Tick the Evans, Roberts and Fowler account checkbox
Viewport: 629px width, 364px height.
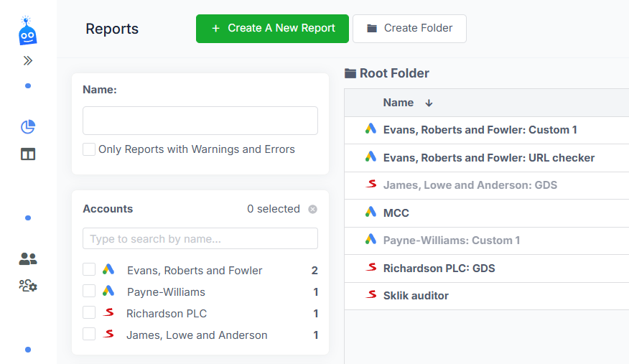pos(89,269)
